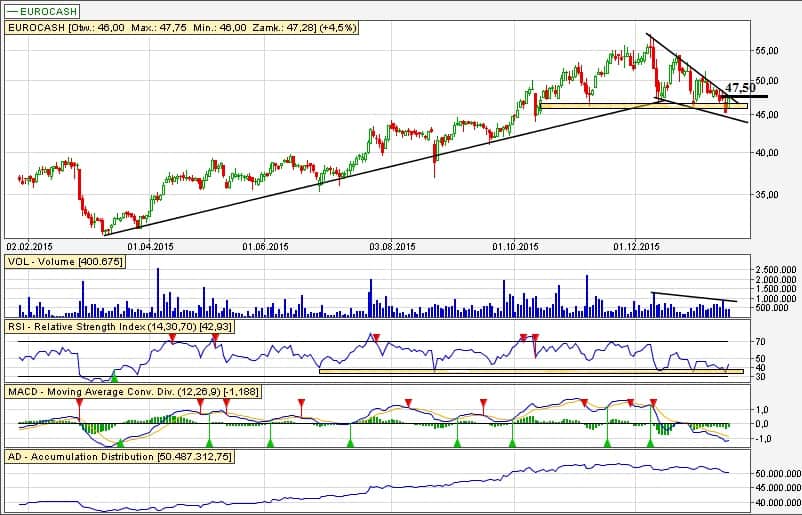This screenshot has height=515, width=802.
Task: Click the leftmost red sell marker in MACD panel
Action: point(80,402)
